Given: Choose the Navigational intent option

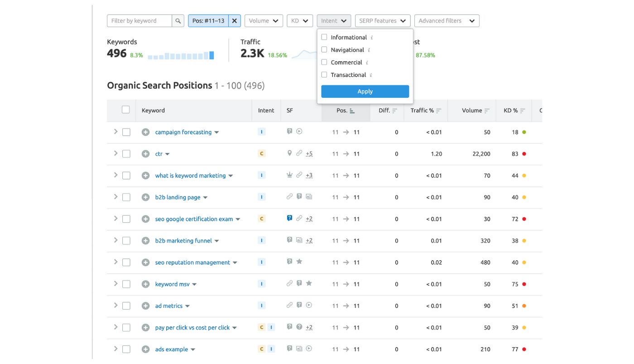Looking at the screenshot, I should click(324, 50).
